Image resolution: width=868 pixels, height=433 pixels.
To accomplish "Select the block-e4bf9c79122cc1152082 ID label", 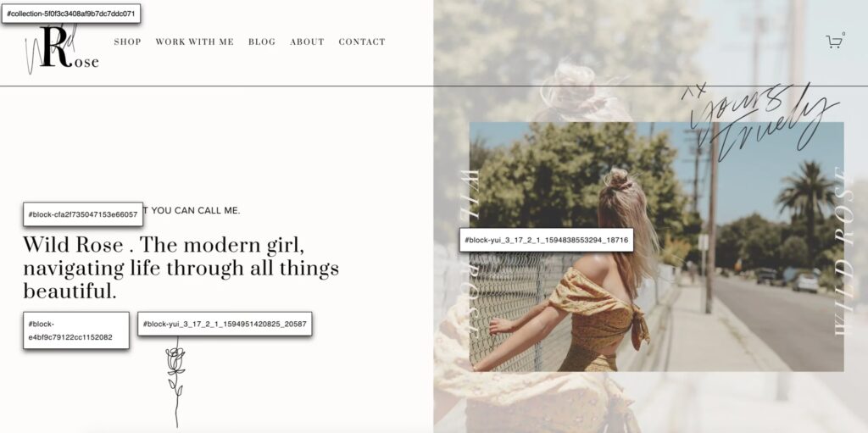I will tap(75, 330).
